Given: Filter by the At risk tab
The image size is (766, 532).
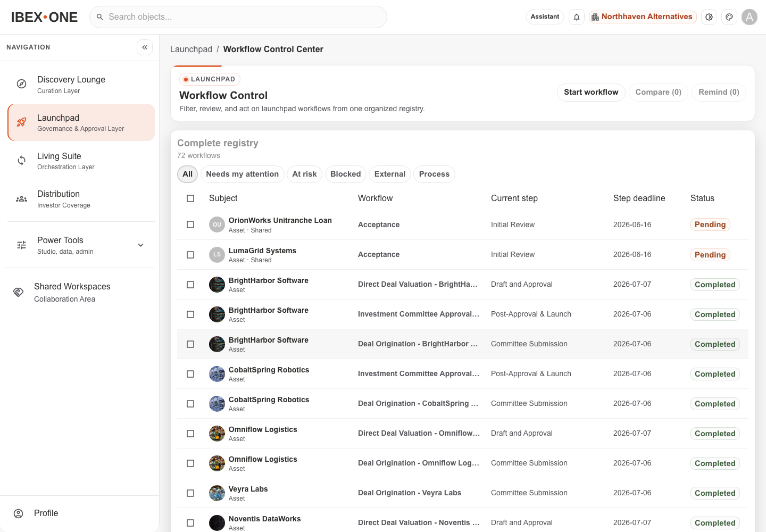Looking at the screenshot, I should click(304, 174).
